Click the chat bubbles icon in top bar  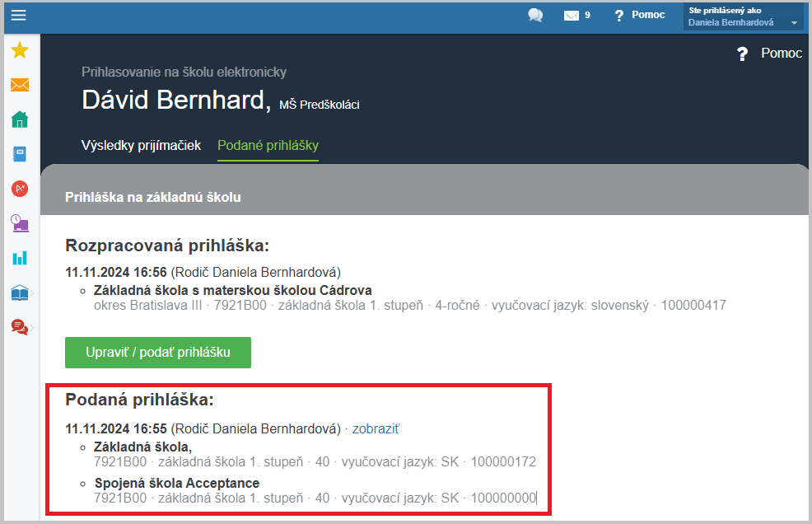(535, 15)
